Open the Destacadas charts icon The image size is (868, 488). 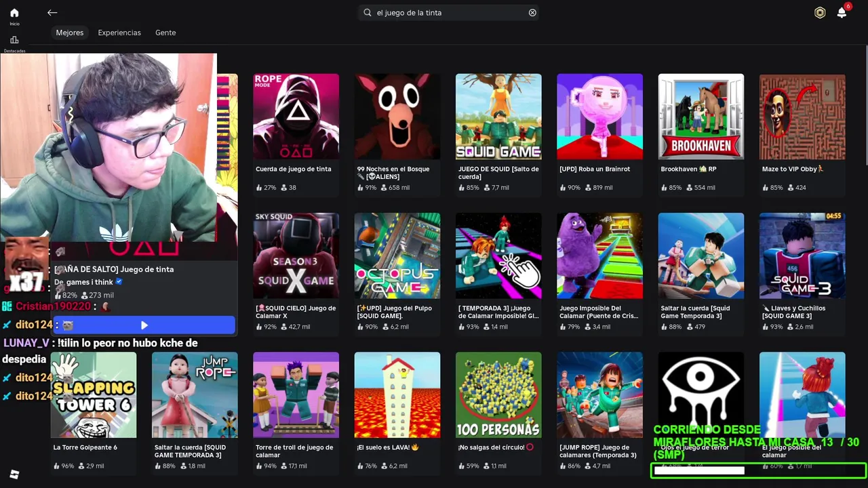point(14,40)
